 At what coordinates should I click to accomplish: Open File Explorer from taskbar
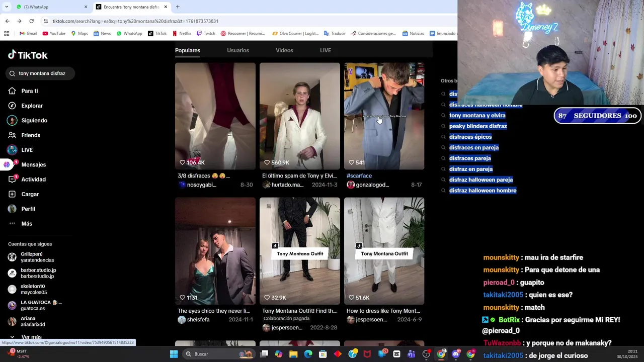(x=293, y=354)
